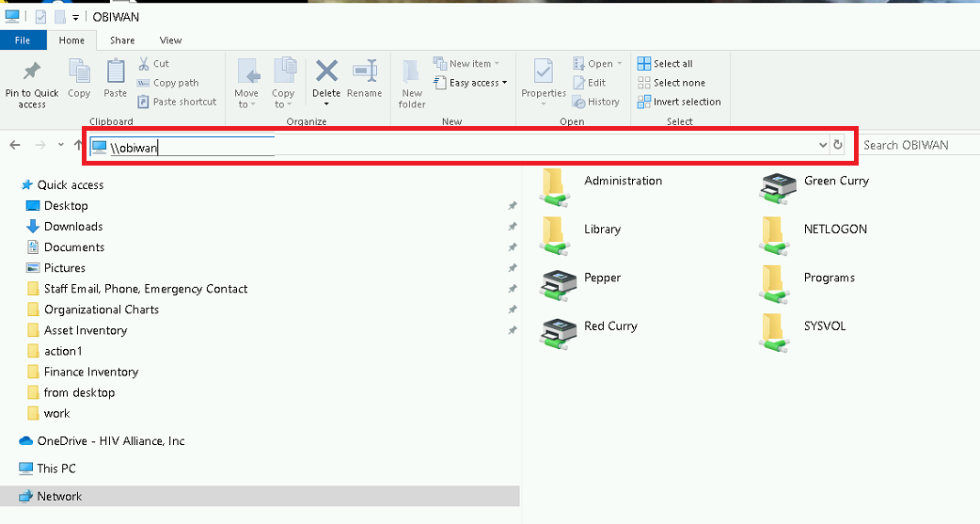
Task: Select the Programs shared folder icon
Action: 774,284
